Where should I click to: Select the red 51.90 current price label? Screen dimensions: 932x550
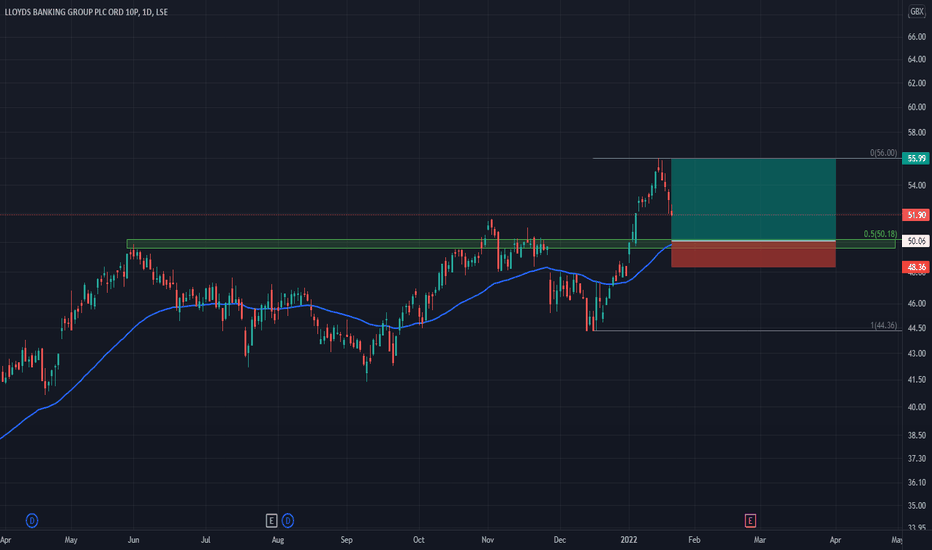tap(916, 215)
